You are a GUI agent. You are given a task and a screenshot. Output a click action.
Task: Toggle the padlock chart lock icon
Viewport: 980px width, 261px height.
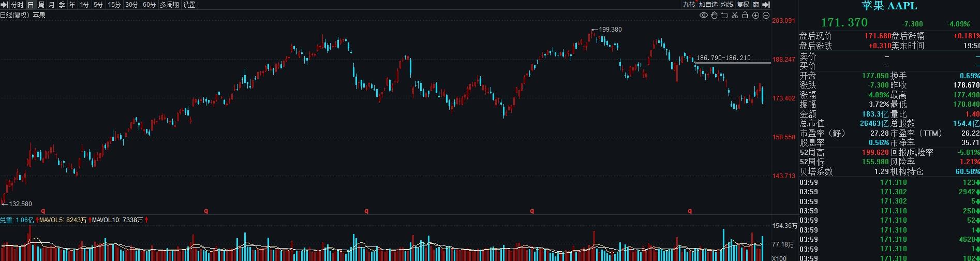745,16
